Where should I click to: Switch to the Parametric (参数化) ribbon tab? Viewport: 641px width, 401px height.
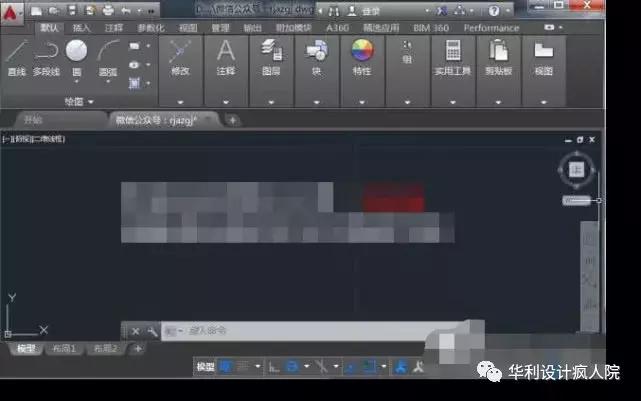click(151, 28)
